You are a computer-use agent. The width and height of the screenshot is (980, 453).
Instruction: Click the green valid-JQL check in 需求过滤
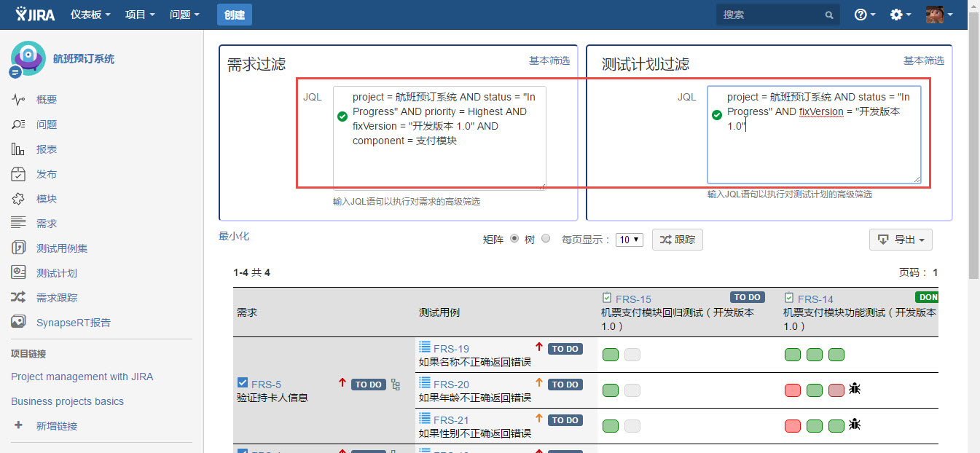(x=342, y=117)
